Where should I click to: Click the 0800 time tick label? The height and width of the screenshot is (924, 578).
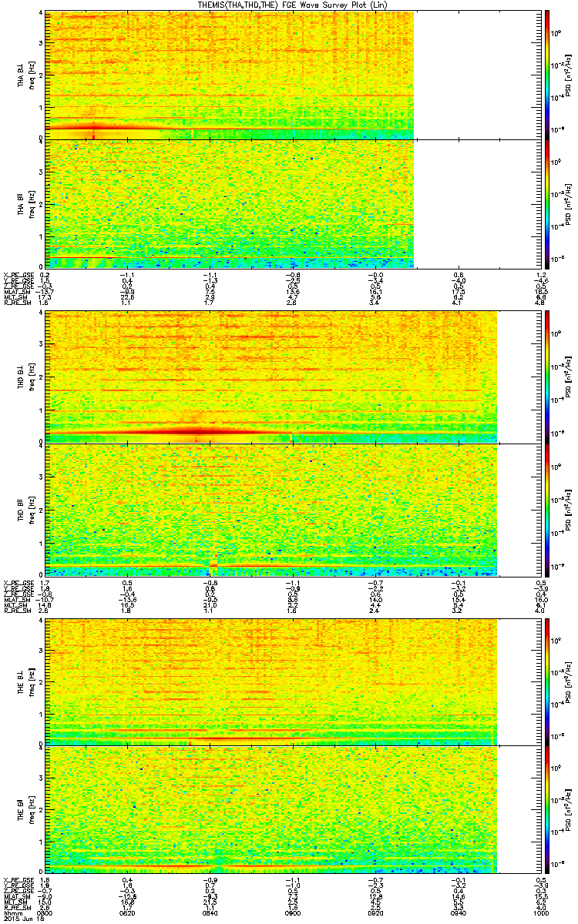(x=45, y=912)
